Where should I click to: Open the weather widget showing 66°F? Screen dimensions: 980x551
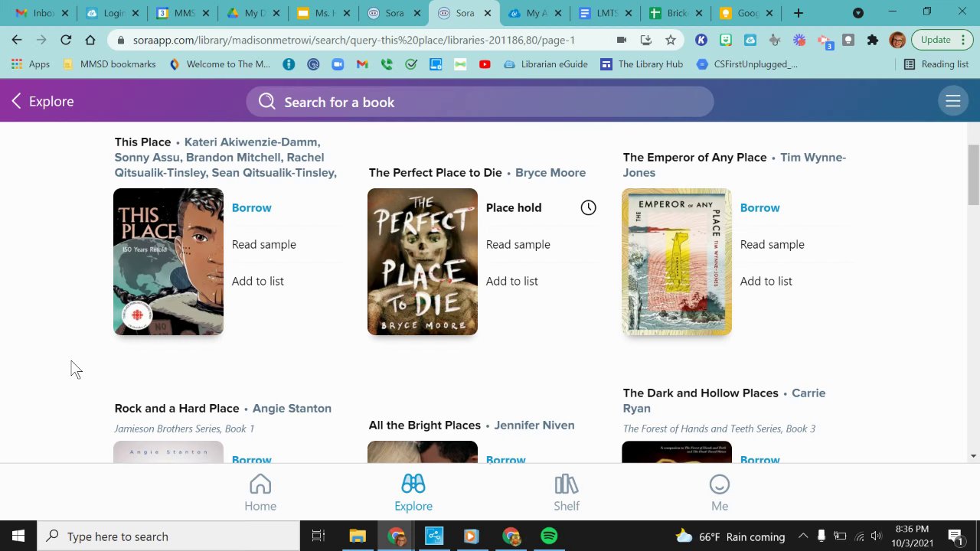click(730, 536)
